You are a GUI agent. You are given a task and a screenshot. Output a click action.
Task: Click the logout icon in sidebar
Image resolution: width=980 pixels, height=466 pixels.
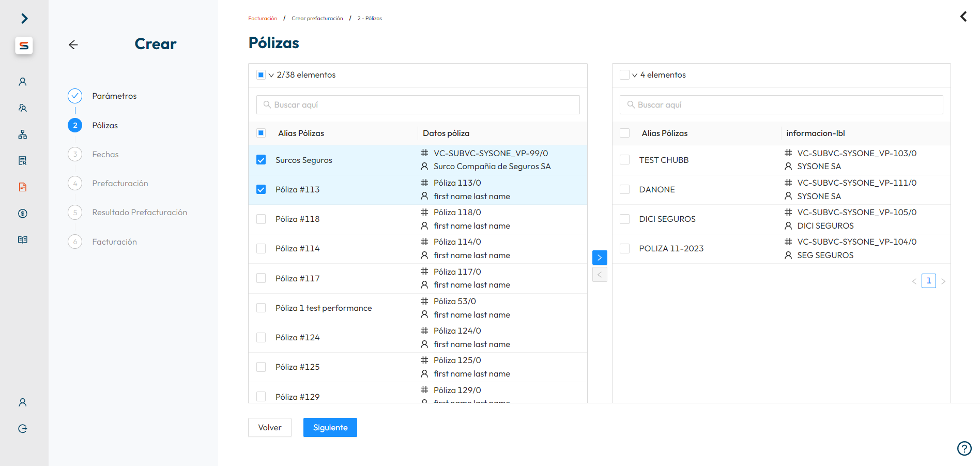(x=23, y=429)
